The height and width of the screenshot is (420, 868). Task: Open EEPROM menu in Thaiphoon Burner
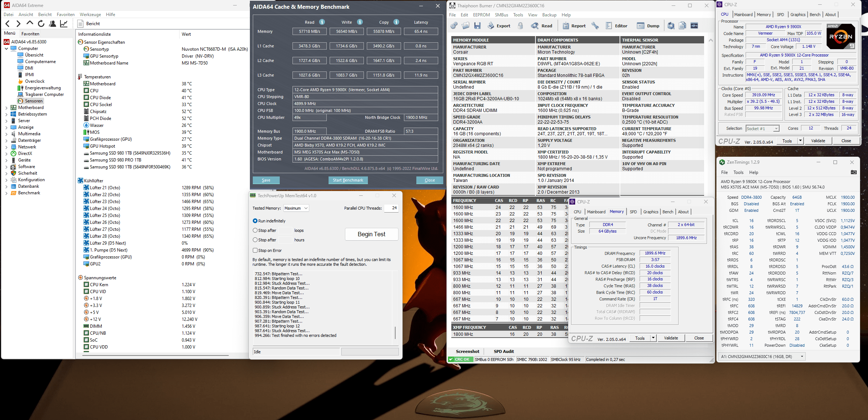click(481, 15)
